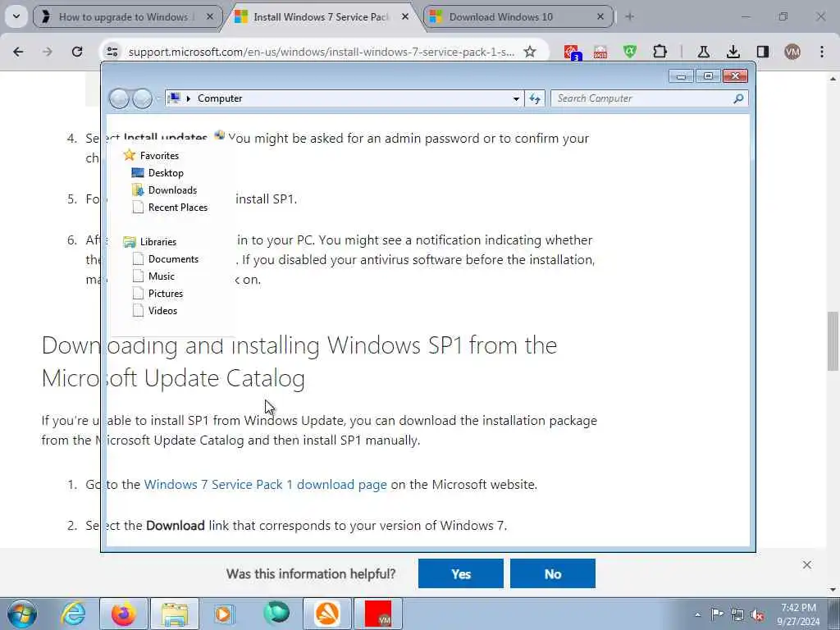Open the clock showing 7:42 PM
The image size is (840, 630).
coord(798,614)
